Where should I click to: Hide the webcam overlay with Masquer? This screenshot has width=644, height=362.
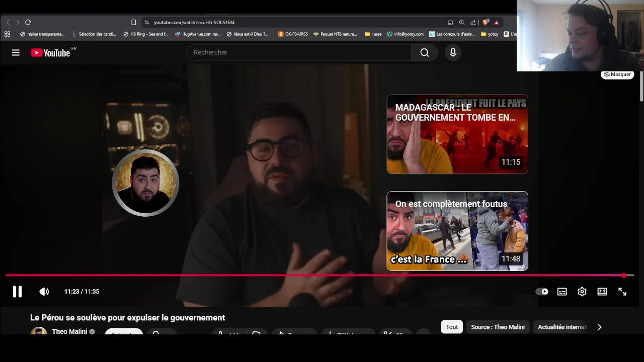(x=617, y=74)
